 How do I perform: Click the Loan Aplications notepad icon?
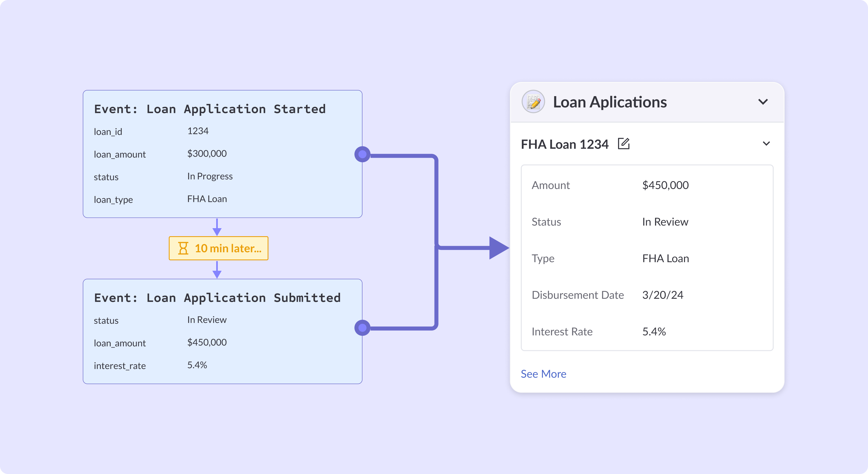click(533, 102)
